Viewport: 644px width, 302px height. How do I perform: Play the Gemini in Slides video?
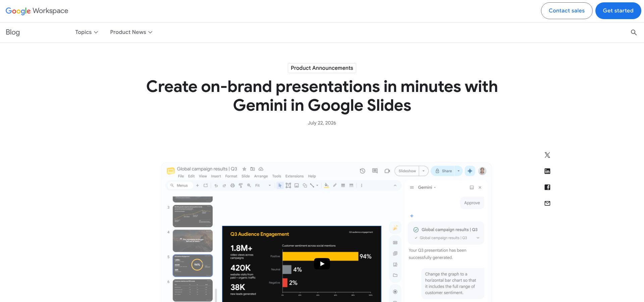pos(322,264)
